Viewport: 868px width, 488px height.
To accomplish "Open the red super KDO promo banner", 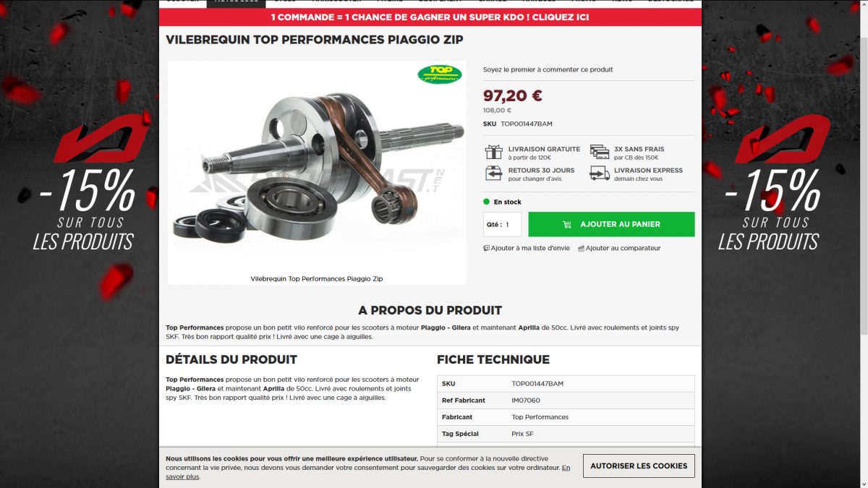I will 430,17.
